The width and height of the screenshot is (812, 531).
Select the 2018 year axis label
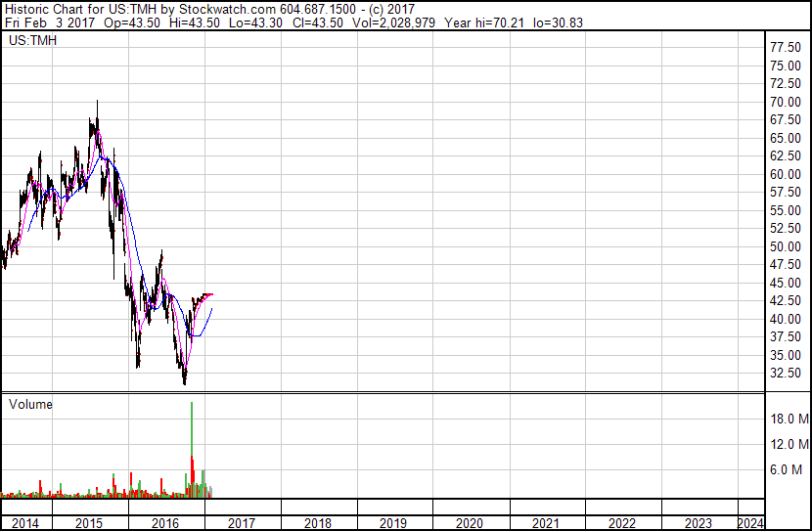click(x=317, y=523)
